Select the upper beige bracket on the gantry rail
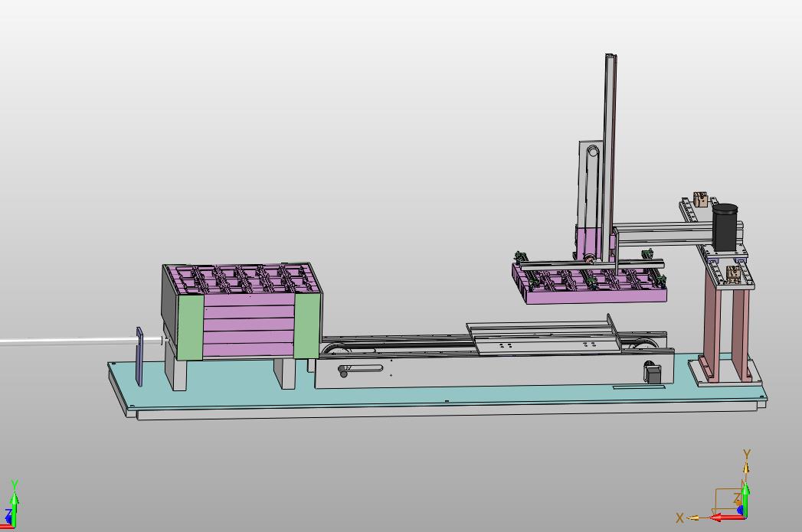The height and width of the screenshot is (532, 802). [x=700, y=199]
